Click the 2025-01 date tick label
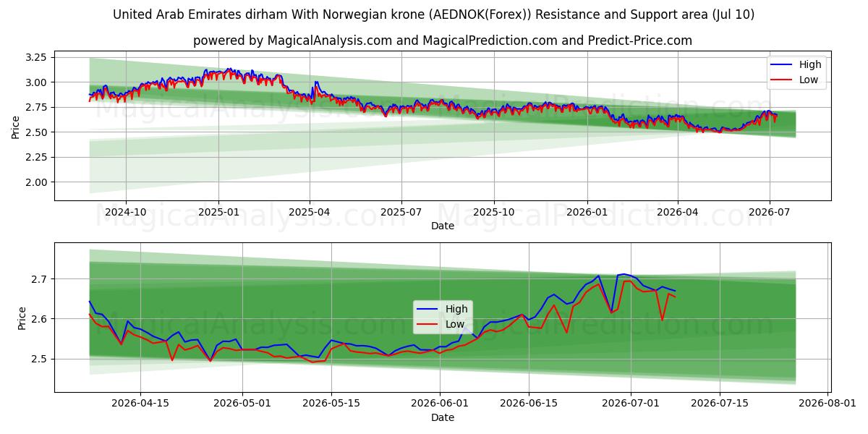 click(x=218, y=212)
